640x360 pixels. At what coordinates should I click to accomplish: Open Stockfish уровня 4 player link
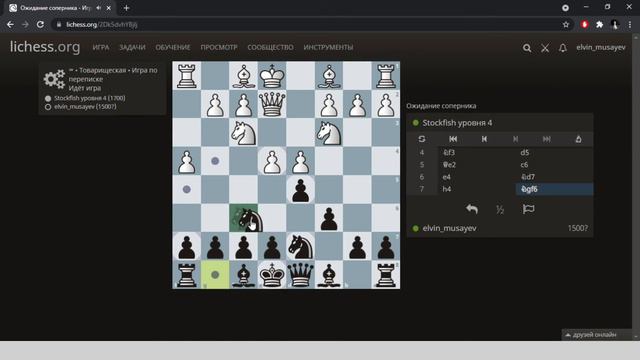457,123
